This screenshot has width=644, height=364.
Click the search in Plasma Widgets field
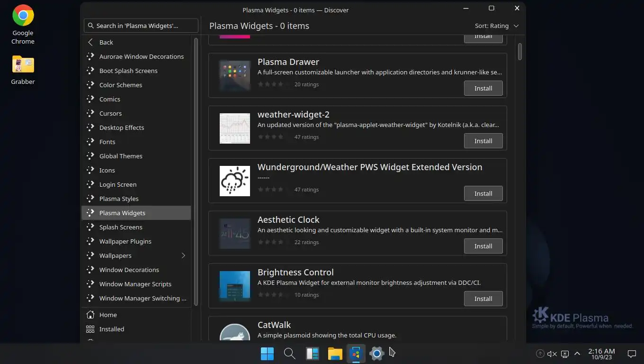pos(141,26)
